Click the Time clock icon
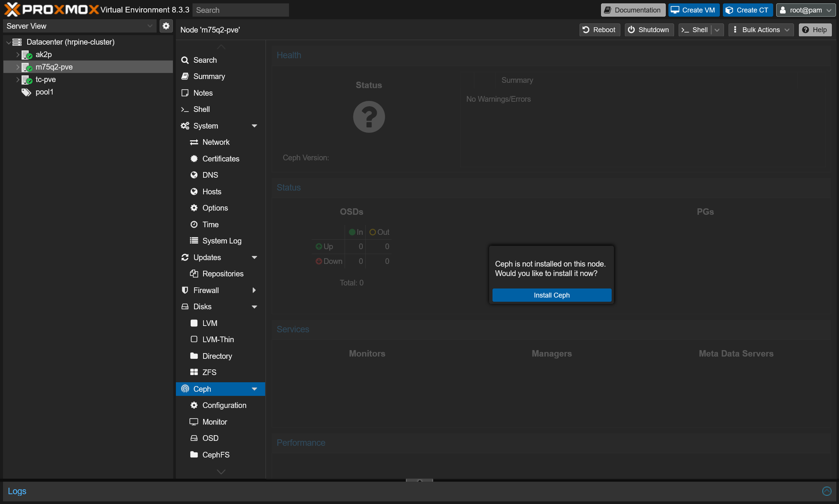The image size is (839, 504). (194, 225)
